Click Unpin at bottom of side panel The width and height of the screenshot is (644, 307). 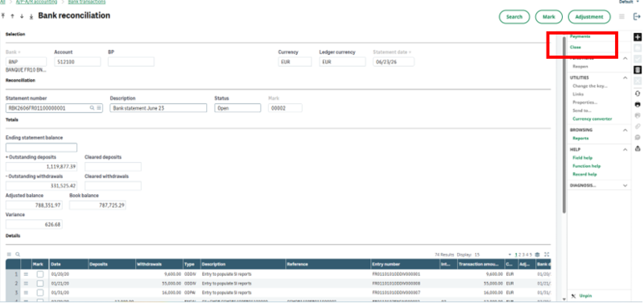585,296
